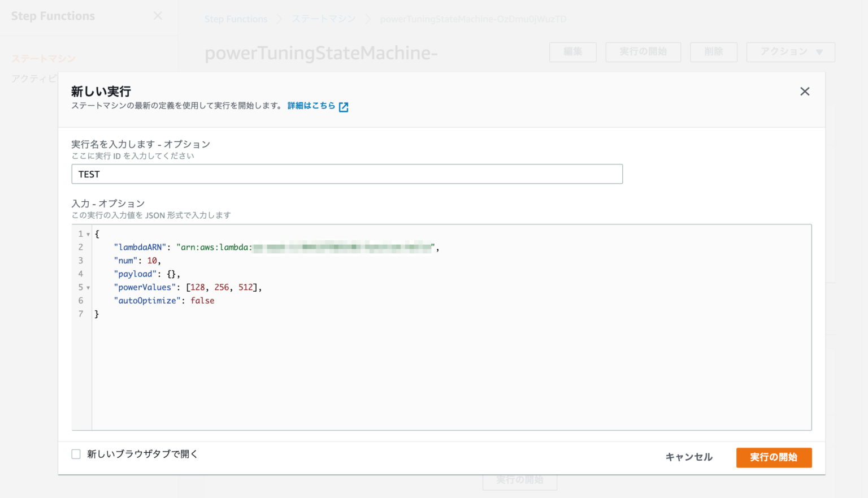Collapse the powerValues array with line 5 triangle

(88, 287)
